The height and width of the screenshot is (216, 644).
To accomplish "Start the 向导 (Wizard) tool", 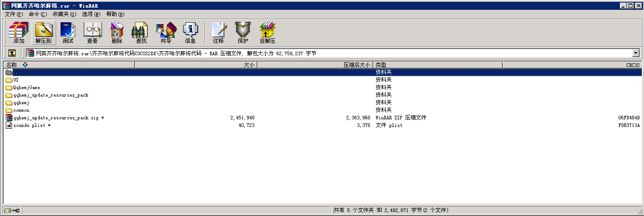I will point(166,33).
